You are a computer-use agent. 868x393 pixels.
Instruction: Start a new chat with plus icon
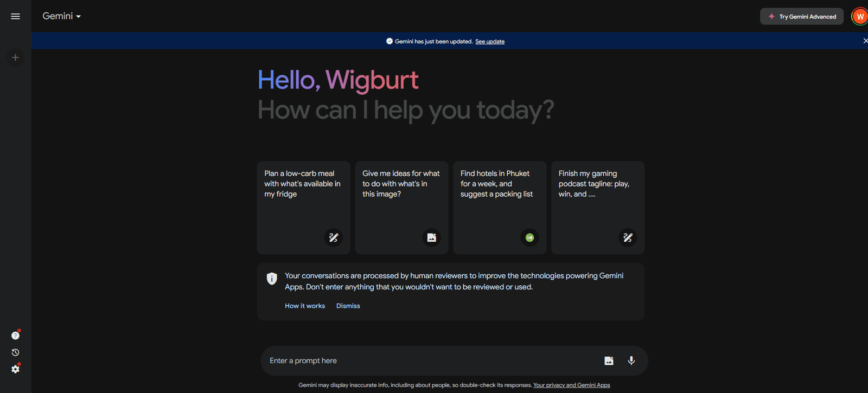click(x=15, y=57)
